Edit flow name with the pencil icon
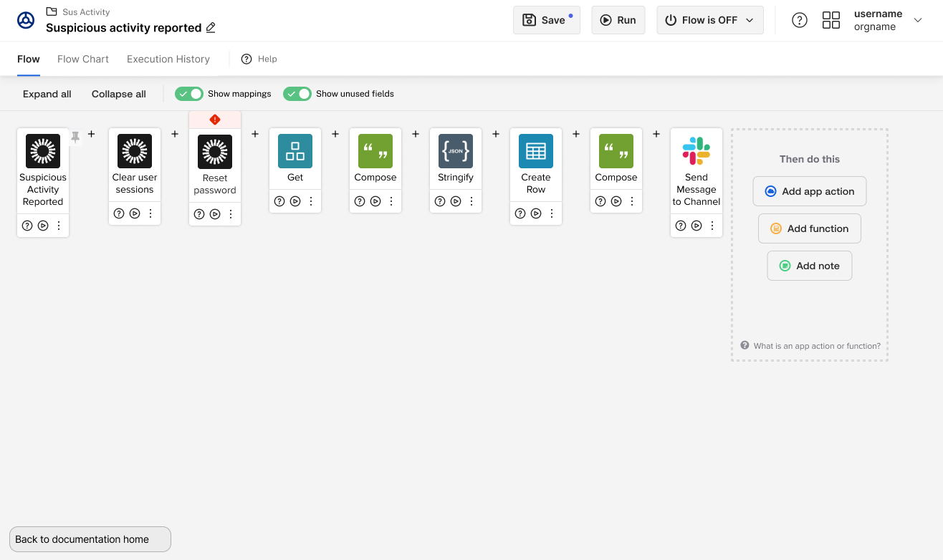Screen dimensions: 943x560 click(211, 28)
